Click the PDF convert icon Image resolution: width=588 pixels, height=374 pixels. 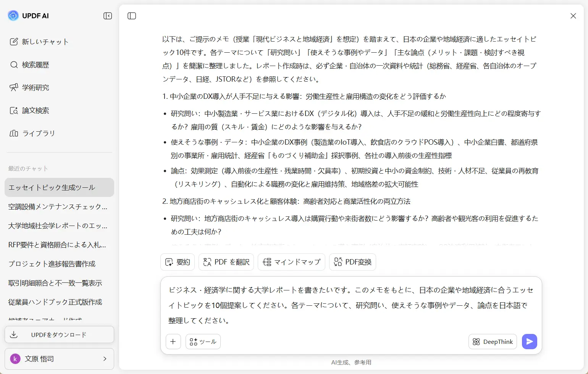(338, 262)
